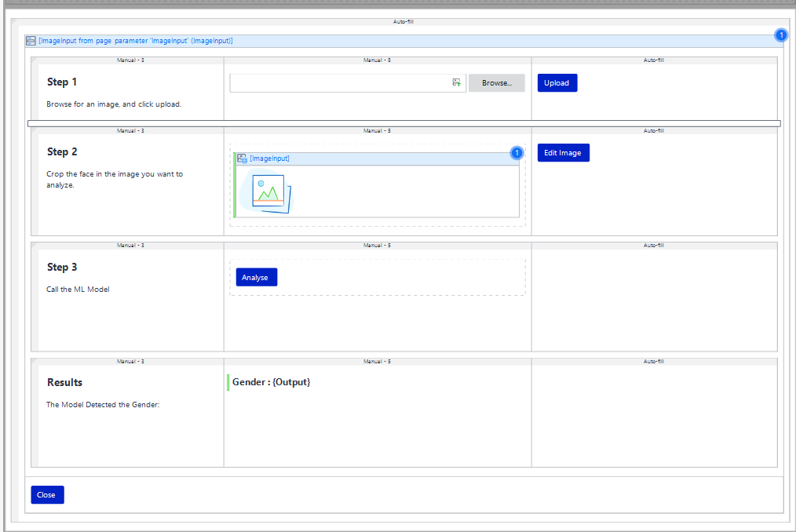
Task: Select the image placeholder icon in Step 2
Action: tap(269, 191)
